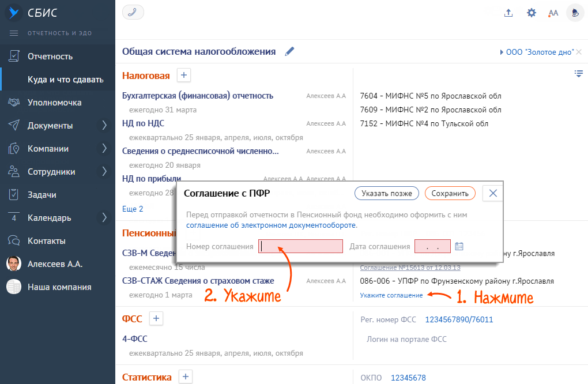Open calendar picker for agreement date
This screenshot has height=384, width=588.
(x=459, y=246)
